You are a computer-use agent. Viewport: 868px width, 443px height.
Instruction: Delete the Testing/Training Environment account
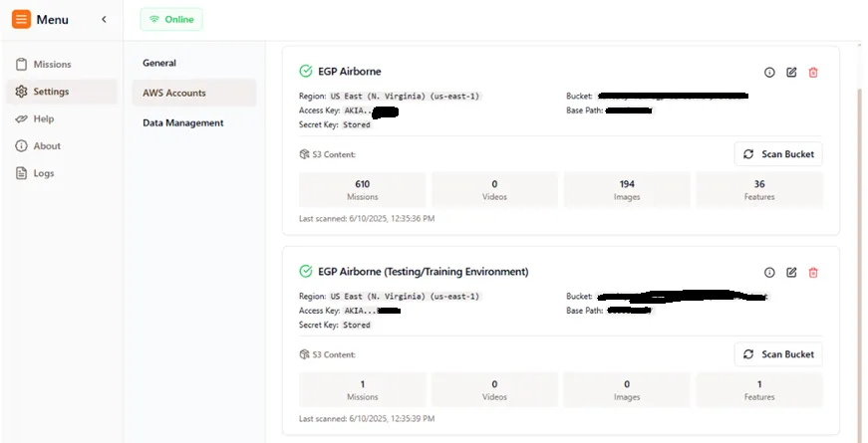click(813, 273)
